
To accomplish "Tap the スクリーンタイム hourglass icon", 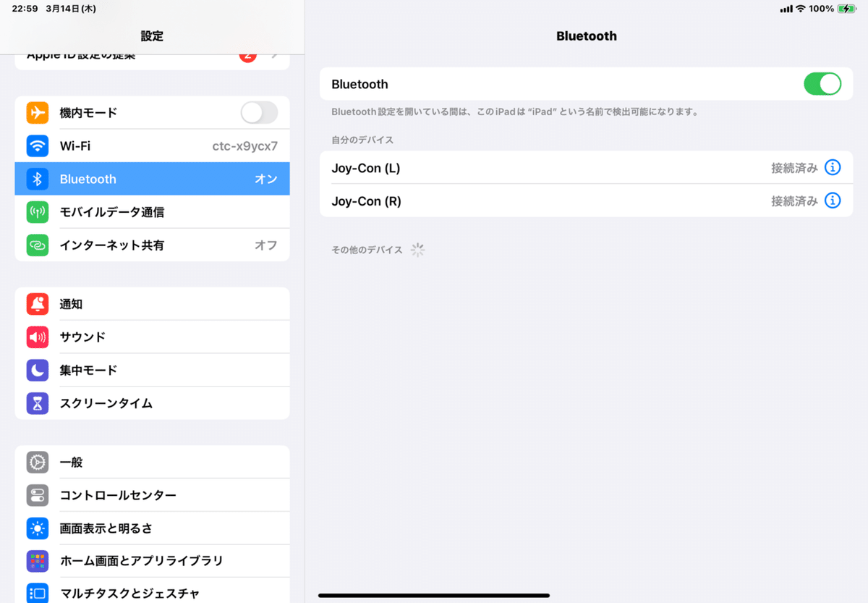I will click(38, 403).
